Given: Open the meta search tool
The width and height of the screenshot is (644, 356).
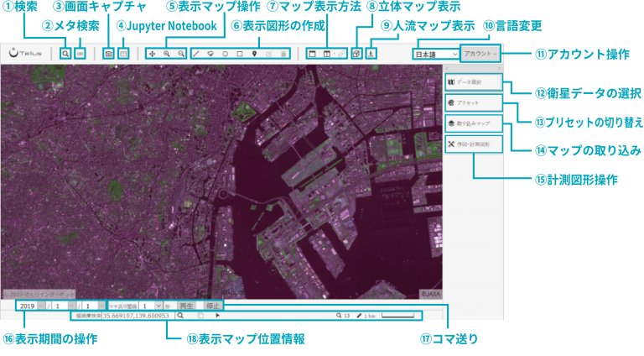Looking at the screenshot, I should (x=80, y=54).
